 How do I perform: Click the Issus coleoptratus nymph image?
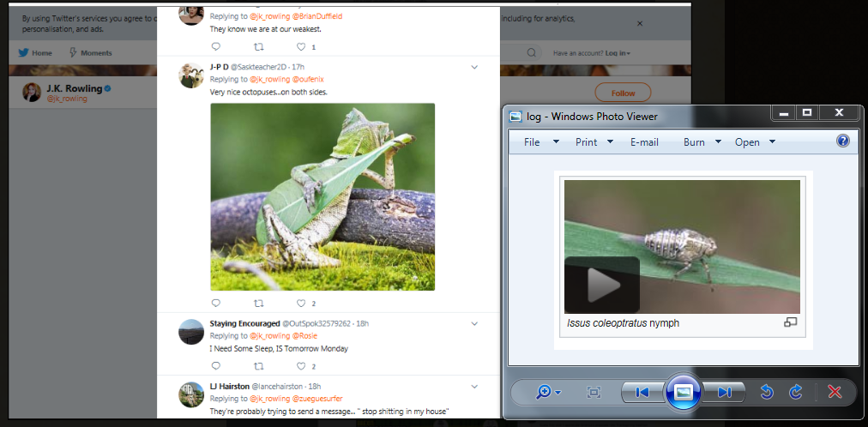tap(682, 247)
